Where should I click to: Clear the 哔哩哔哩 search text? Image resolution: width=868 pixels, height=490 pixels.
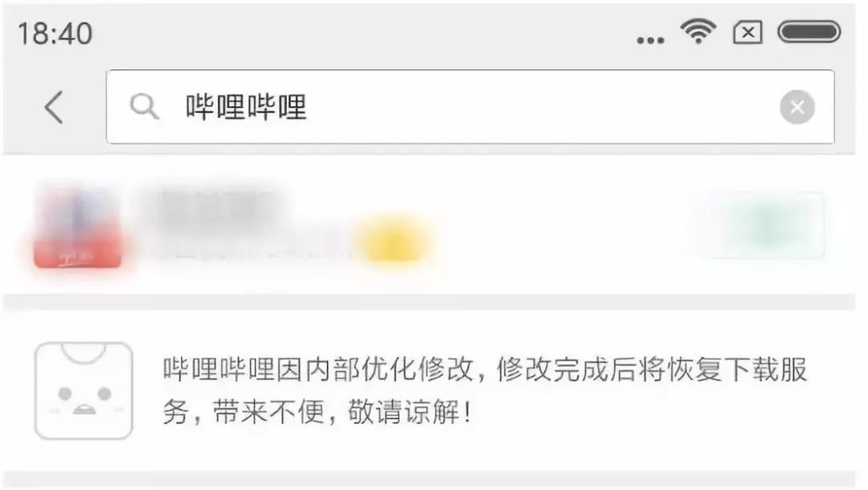[797, 107]
